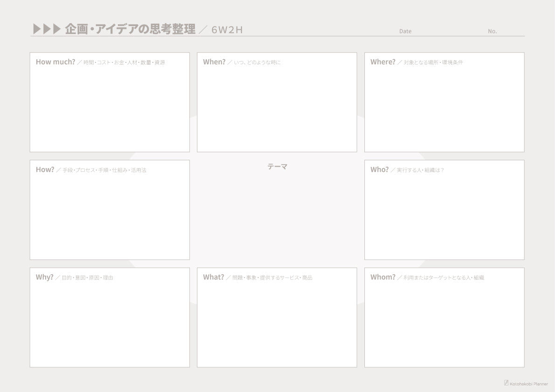Click the 企画・アイデアの思考整理 title
Image resolution: width=555 pixels, height=392 pixels.
click(x=130, y=29)
